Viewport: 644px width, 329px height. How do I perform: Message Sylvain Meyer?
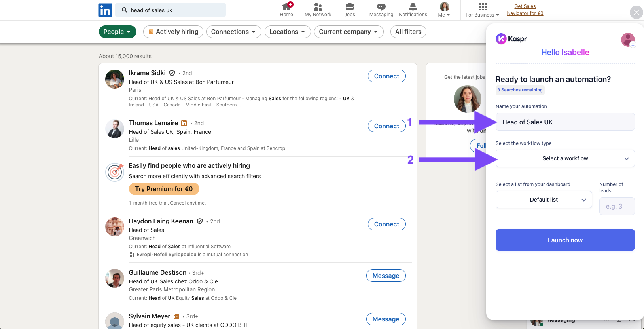tap(386, 319)
